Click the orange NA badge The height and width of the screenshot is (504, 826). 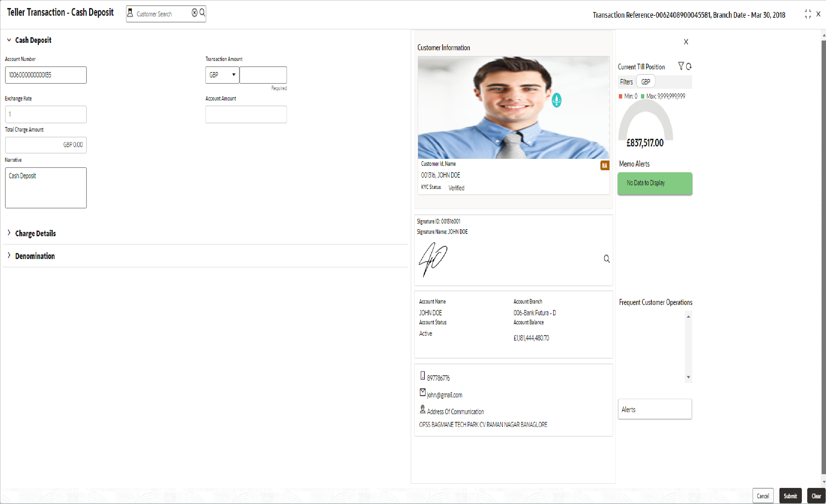tap(604, 165)
